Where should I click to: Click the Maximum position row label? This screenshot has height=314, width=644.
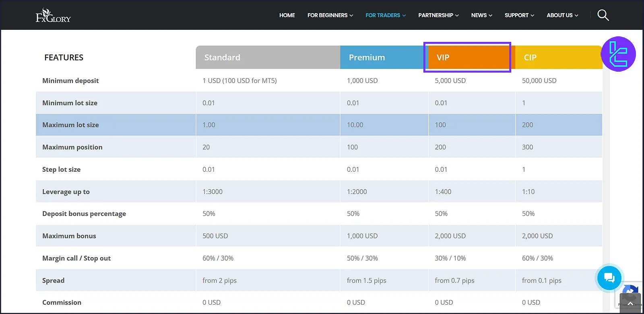(72, 147)
